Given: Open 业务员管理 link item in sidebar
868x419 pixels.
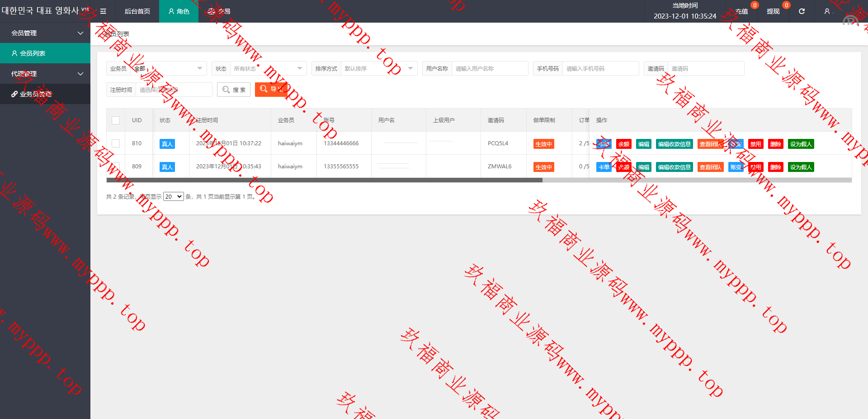Looking at the screenshot, I should [36, 94].
